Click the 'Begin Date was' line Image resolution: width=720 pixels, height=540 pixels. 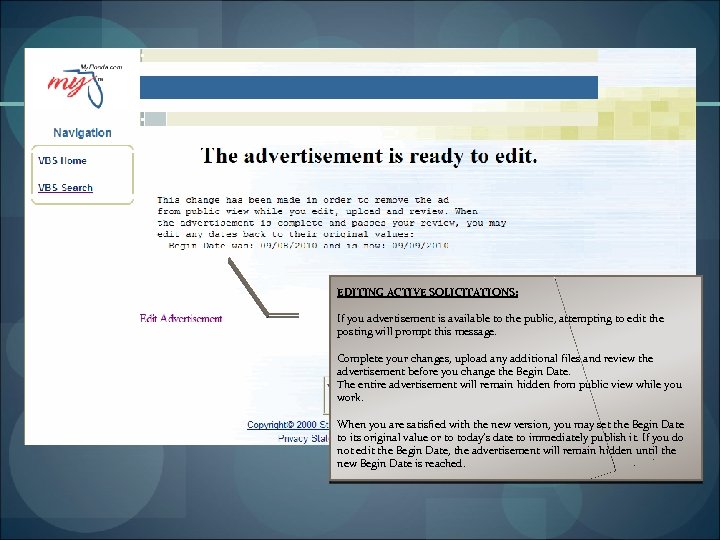(309, 245)
